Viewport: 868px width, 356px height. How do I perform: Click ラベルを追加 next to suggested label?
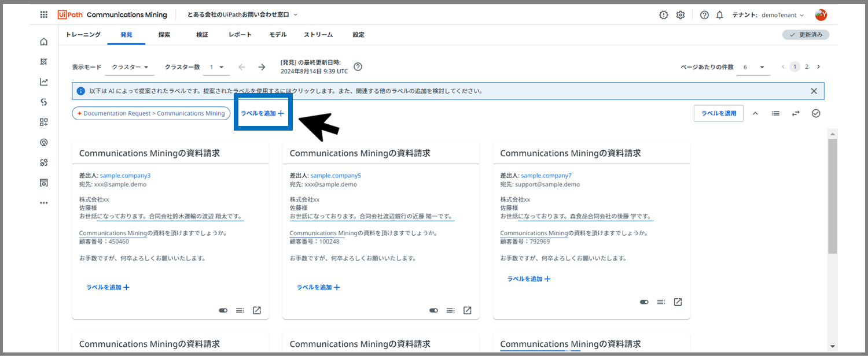(262, 113)
